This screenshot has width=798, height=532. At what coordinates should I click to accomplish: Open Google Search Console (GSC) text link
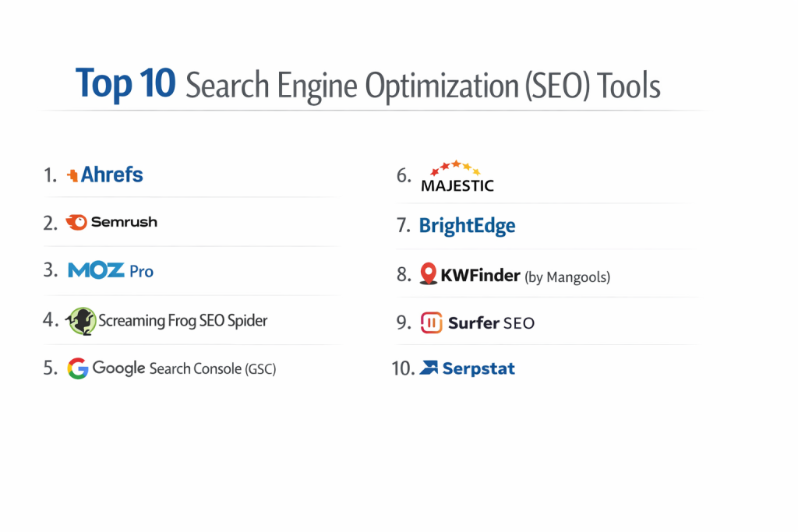(184, 368)
